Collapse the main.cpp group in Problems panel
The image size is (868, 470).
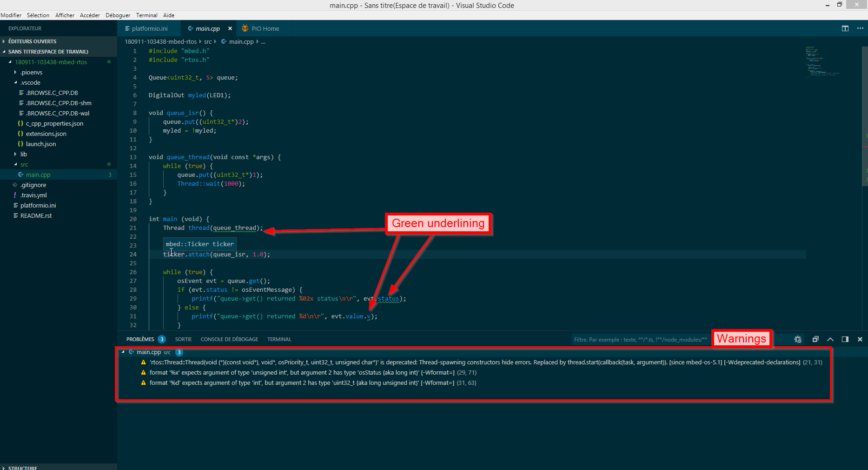click(x=124, y=352)
